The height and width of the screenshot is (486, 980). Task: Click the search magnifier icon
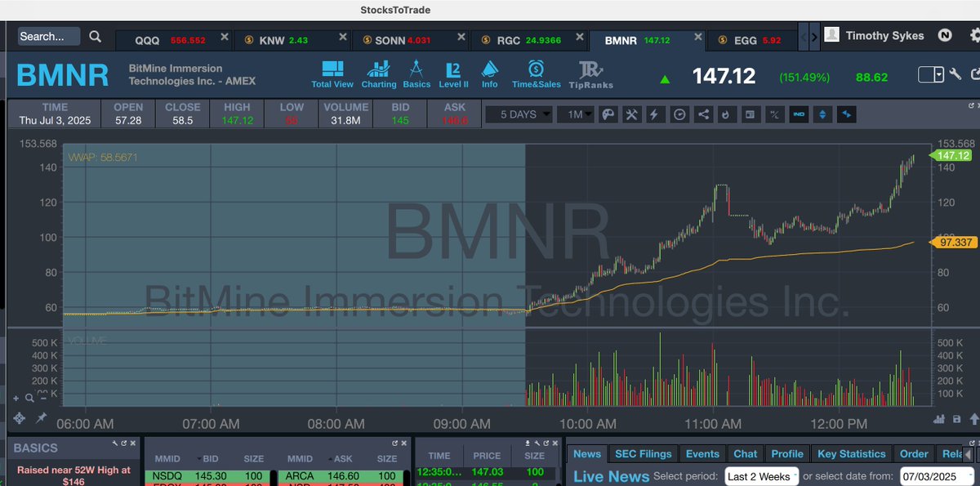tap(96, 37)
